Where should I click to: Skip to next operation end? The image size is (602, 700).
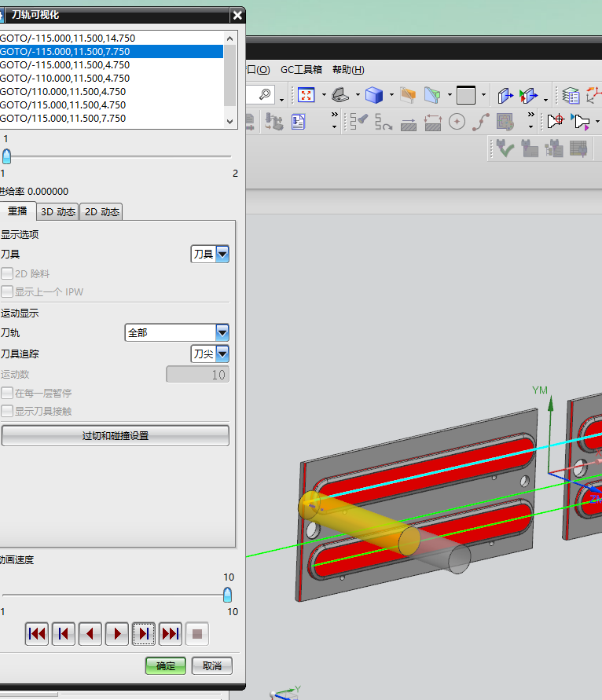pos(171,633)
